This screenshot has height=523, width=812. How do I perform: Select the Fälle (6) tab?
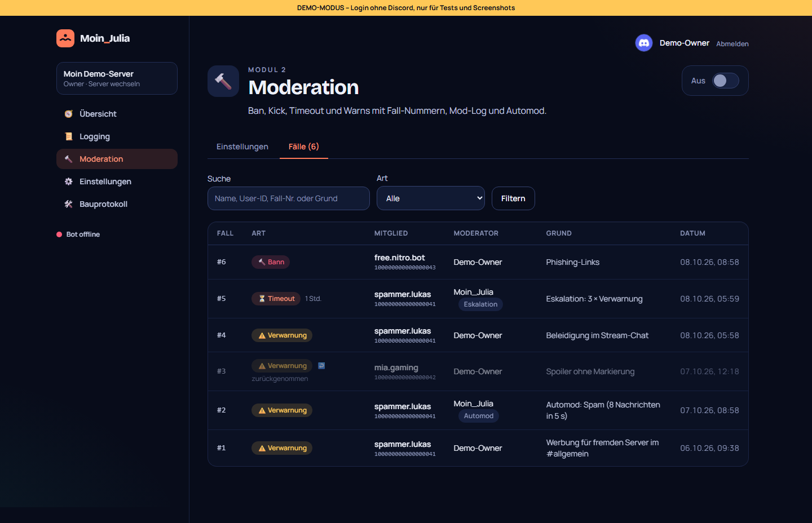304,147
